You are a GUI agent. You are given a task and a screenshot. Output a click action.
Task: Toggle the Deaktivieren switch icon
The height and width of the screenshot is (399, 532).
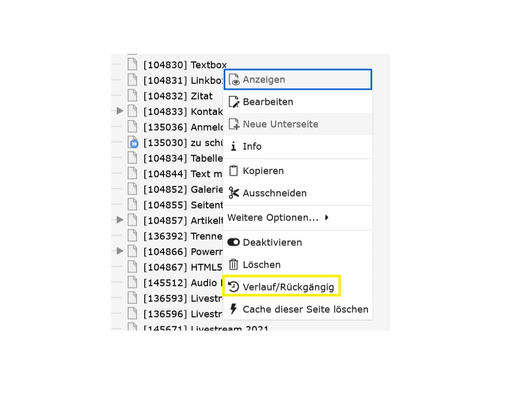pos(234,242)
